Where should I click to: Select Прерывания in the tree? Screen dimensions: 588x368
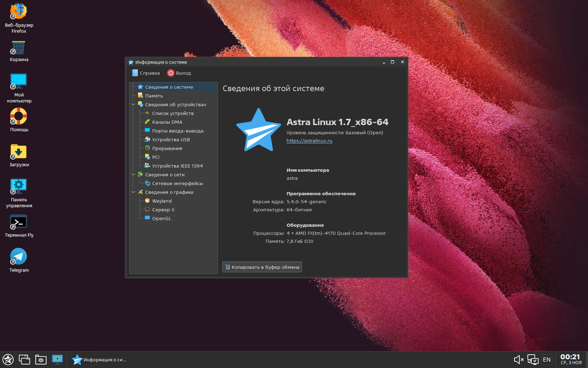167,149
